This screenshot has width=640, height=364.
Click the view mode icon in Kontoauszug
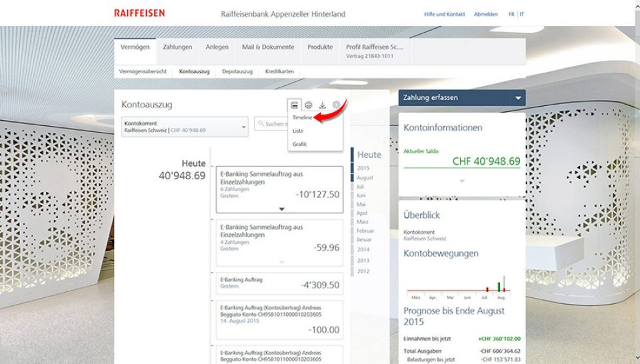tap(294, 105)
